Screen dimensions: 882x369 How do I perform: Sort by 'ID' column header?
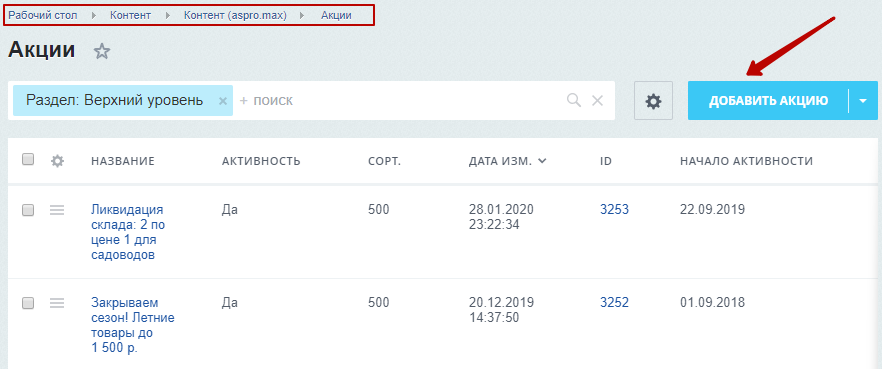point(606,161)
